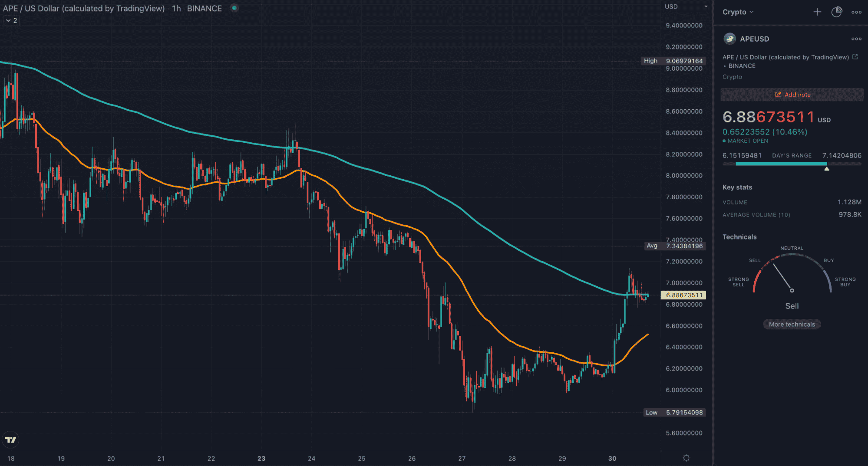Screen dimensions: 868x466
Task: Click the NEUTRAL gauge label
Action: click(x=792, y=249)
